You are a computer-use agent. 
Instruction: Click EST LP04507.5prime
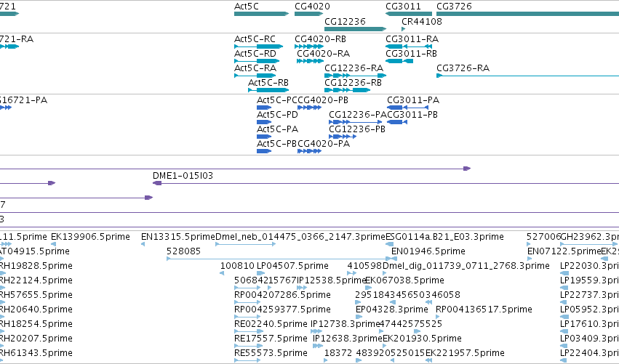(x=292, y=266)
